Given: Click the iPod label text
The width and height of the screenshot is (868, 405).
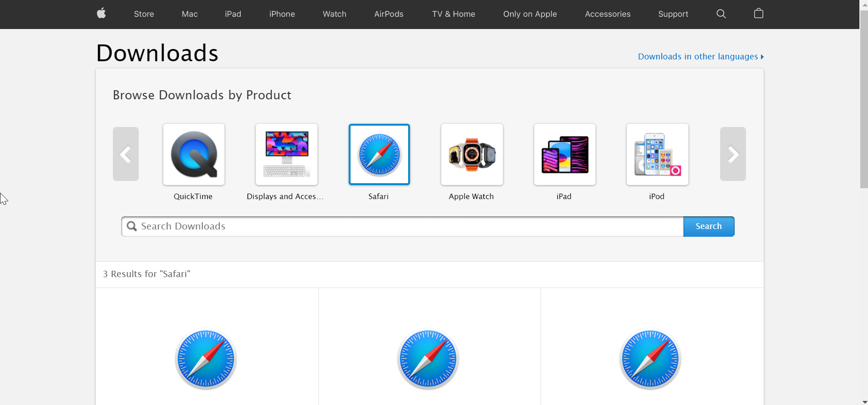Looking at the screenshot, I should [657, 196].
